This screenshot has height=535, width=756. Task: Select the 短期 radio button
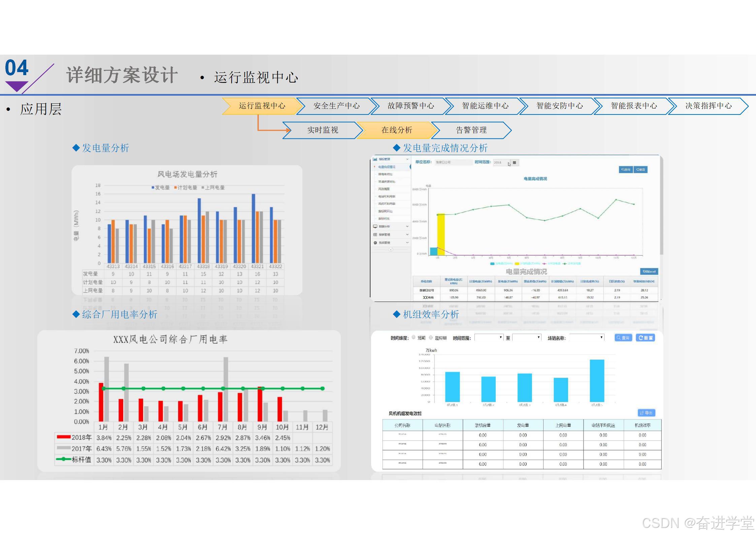(x=414, y=337)
